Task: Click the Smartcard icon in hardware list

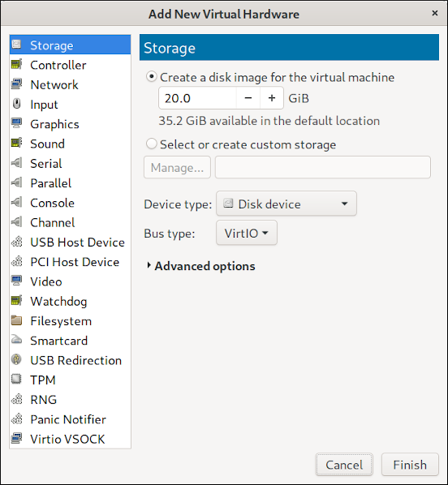Action: [x=16, y=340]
